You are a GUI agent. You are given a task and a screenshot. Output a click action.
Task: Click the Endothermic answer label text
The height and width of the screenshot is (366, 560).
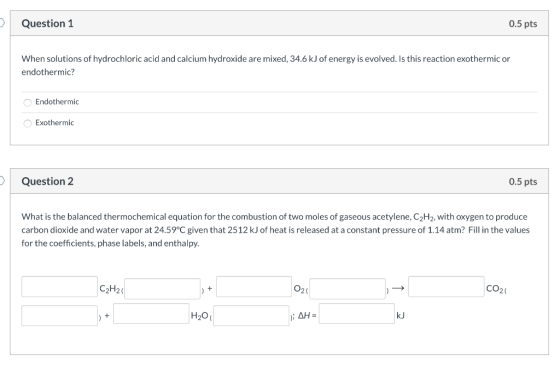tap(57, 102)
